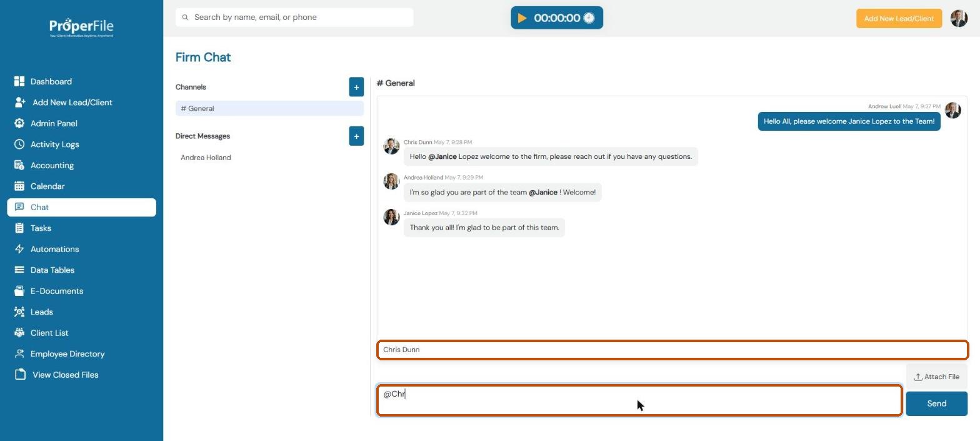Focus the chat message input field
980x441 pixels.
click(x=639, y=400)
